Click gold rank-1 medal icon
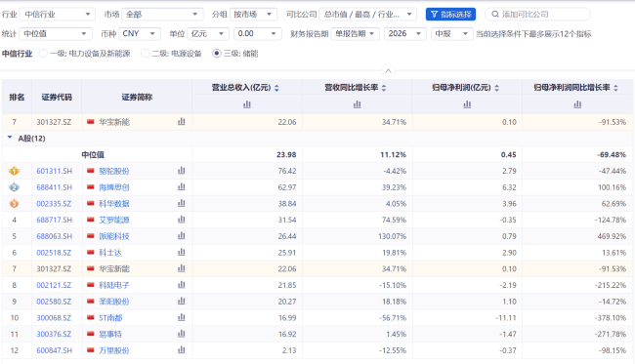635x364 pixels. point(14,171)
